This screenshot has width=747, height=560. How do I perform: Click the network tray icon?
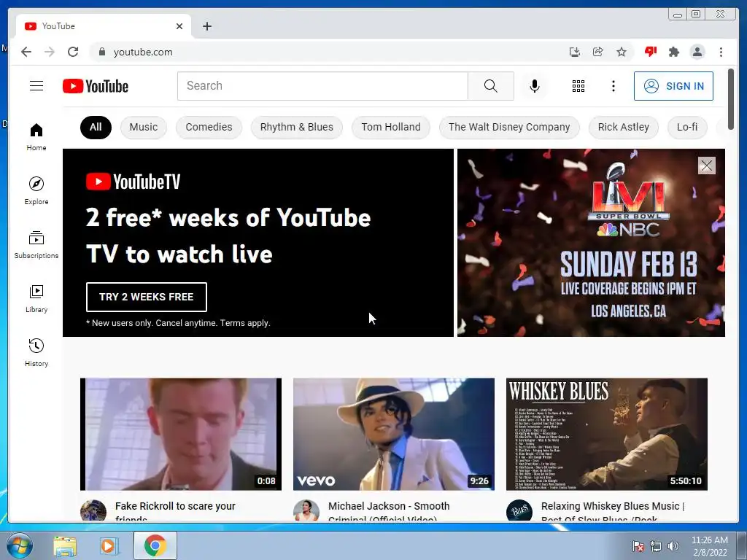tap(656, 546)
